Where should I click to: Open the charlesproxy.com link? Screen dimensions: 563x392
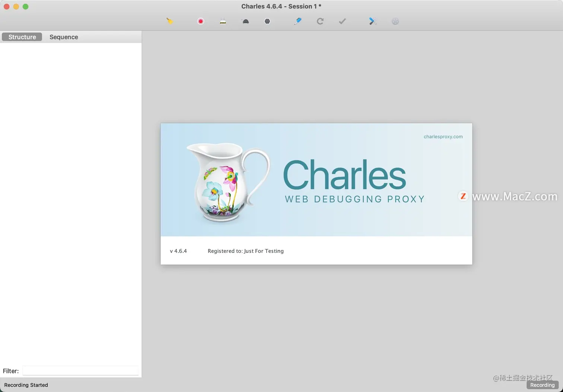coord(443,136)
